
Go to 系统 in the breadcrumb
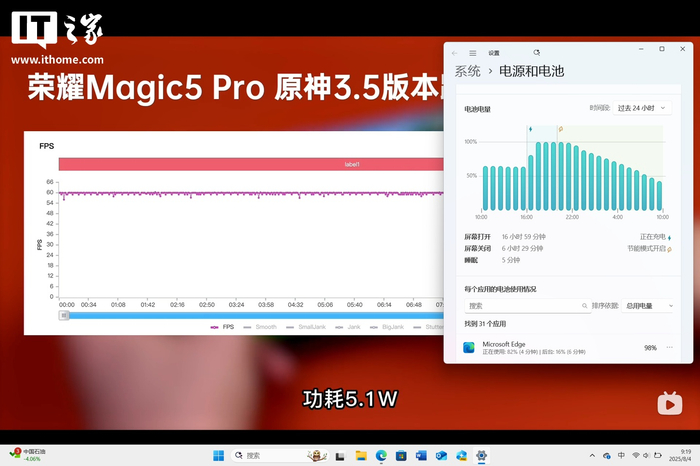(x=467, y=71)
